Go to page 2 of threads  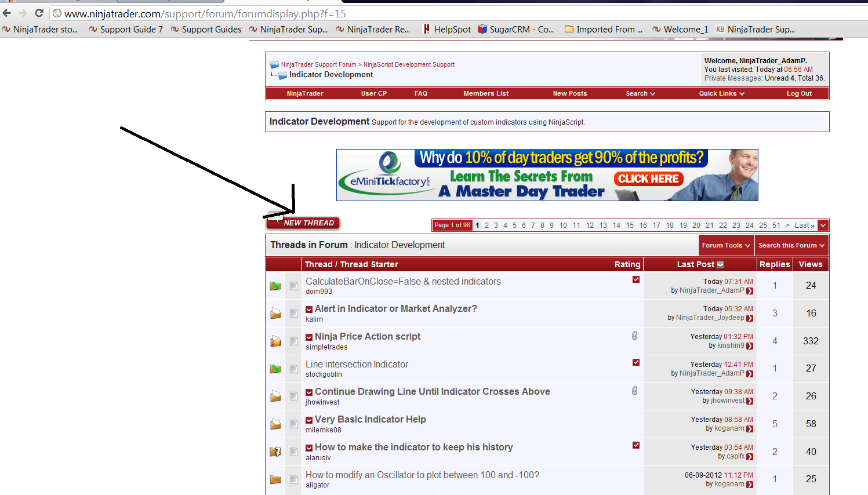click(x=486, y=225)
